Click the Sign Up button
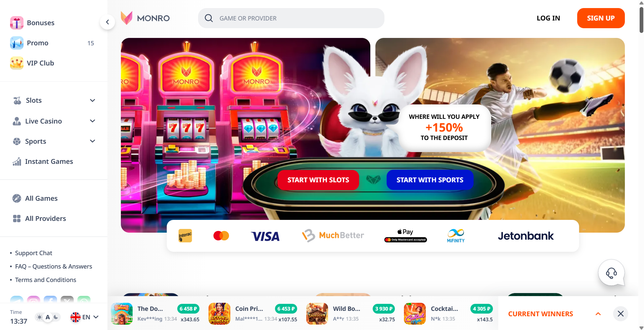Image resolution: width=644 pixels, height=330 pixels. (601, 18)
